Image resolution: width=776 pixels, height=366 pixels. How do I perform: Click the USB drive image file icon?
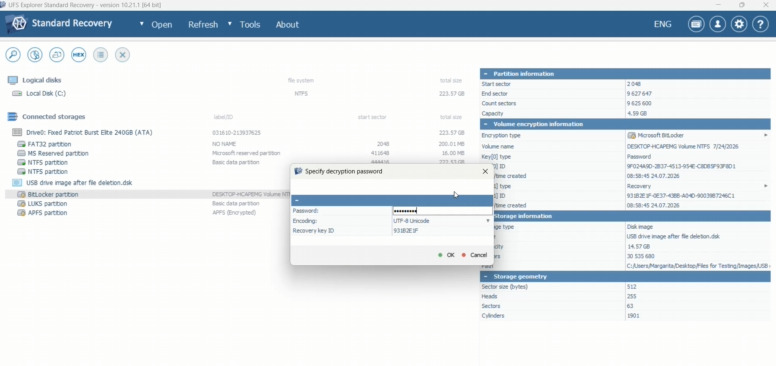(17, 183)
